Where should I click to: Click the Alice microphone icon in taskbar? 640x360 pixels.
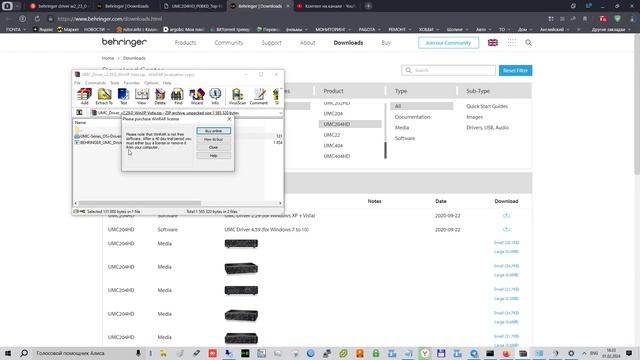pos(138,353)
